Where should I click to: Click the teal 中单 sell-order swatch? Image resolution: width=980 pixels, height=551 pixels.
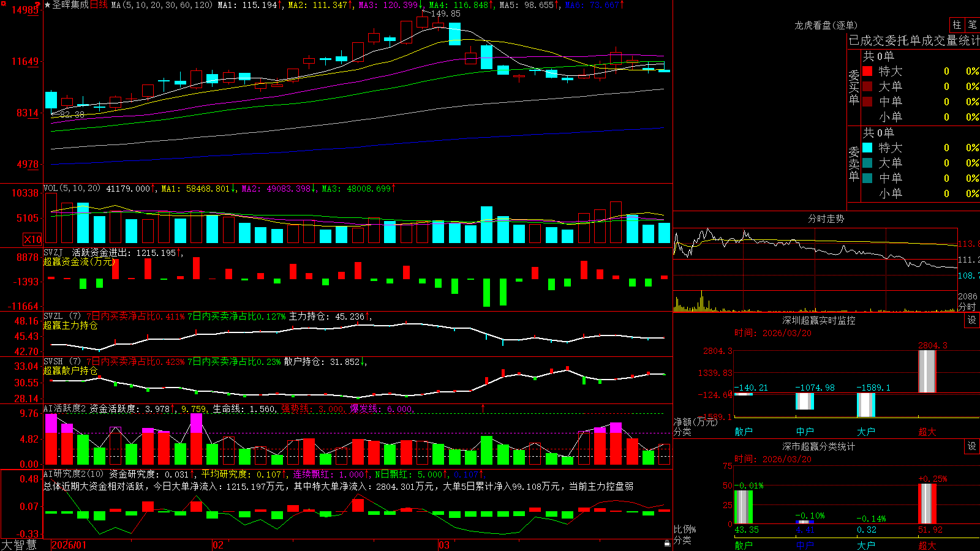coord(867,178)
